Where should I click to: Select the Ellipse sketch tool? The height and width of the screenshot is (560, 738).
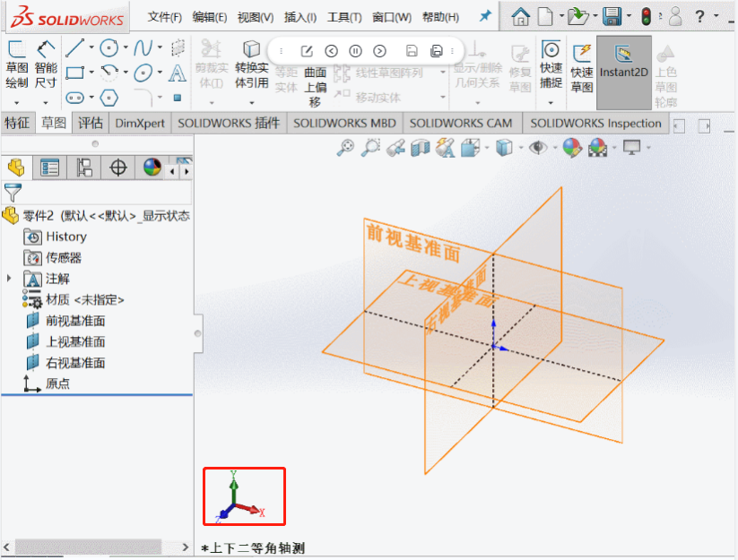[143, 73]
